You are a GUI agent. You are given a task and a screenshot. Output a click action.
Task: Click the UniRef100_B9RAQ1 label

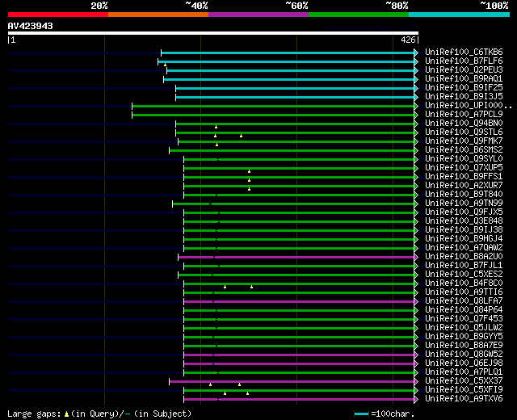(x=464, y=79)
